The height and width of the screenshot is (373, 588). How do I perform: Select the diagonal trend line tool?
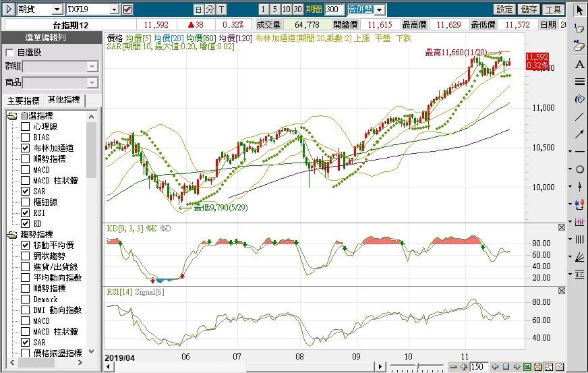tap(580, 117)
